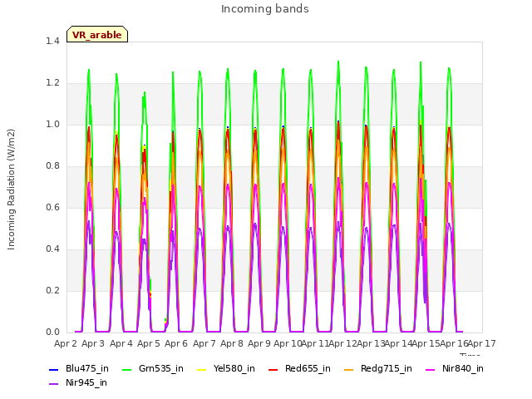
Task: Click the Apr 7 x-axis date
Action: tap(204, 343)
